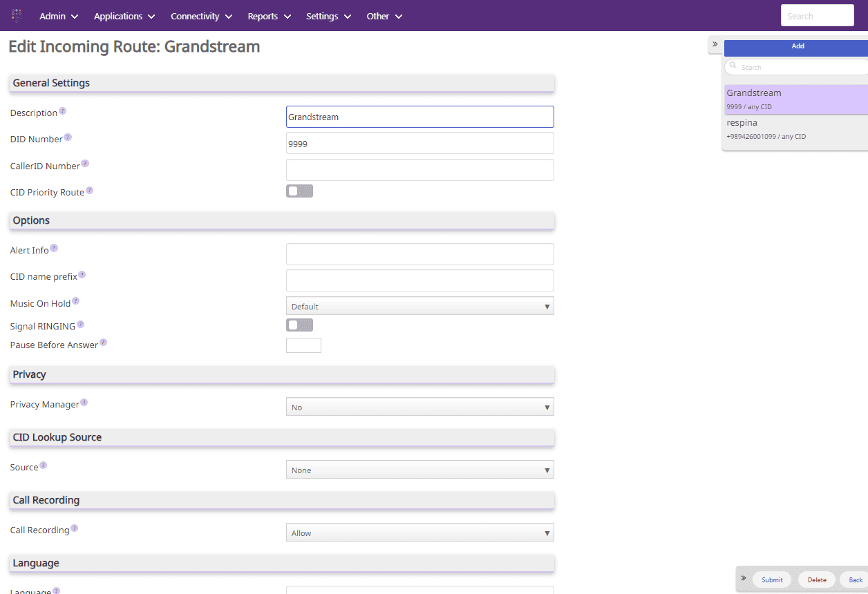The height and width of the screenshot is (594, 868).
Task: Click the Delete button
Action: click(x=817, y=579)
